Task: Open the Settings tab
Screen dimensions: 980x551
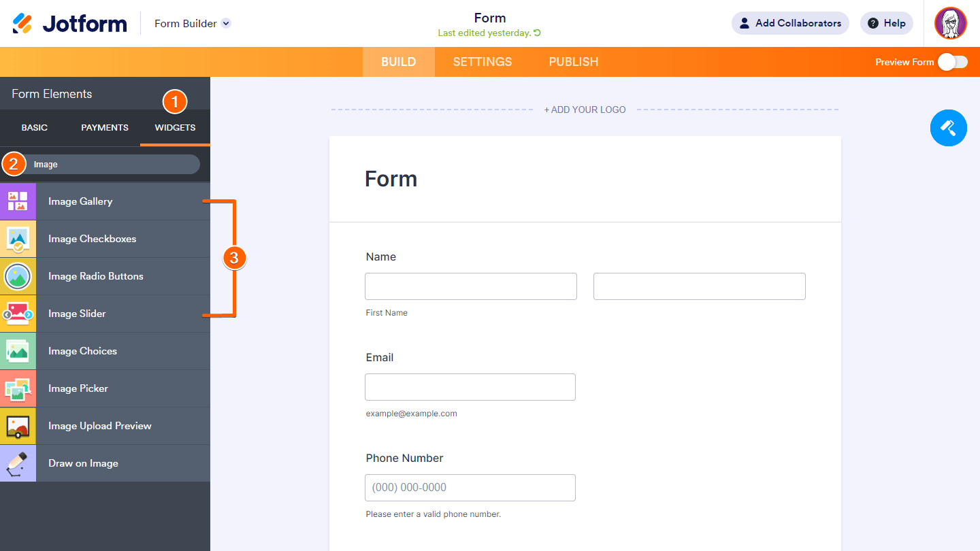Action: coord(483,62)
